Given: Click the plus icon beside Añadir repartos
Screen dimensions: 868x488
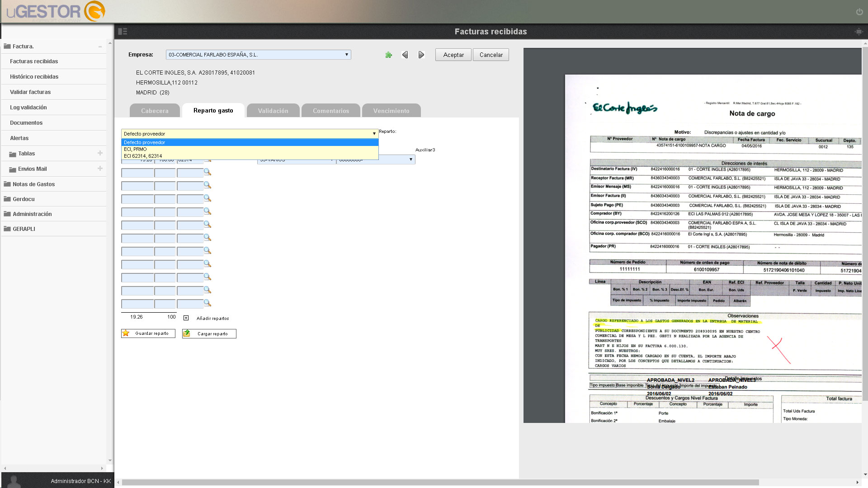Looking at the screenshot, I should point(186,318).
